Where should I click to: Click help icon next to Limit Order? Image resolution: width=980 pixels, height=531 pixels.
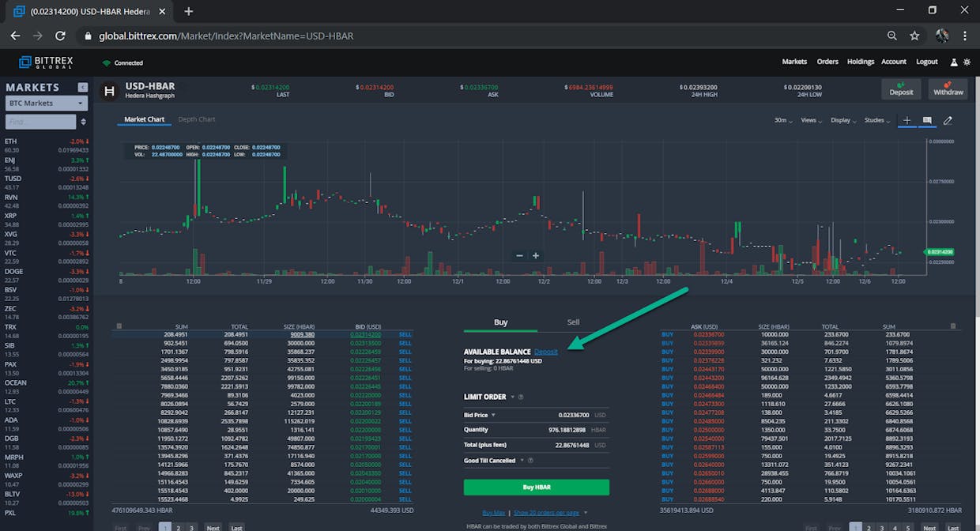tap(521, 397)
